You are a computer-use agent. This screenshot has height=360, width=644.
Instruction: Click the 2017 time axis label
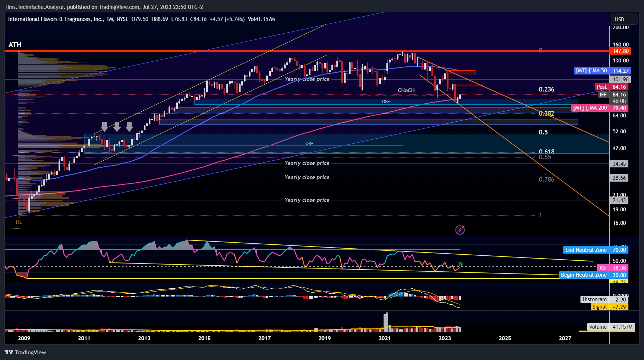pos(264,338)
